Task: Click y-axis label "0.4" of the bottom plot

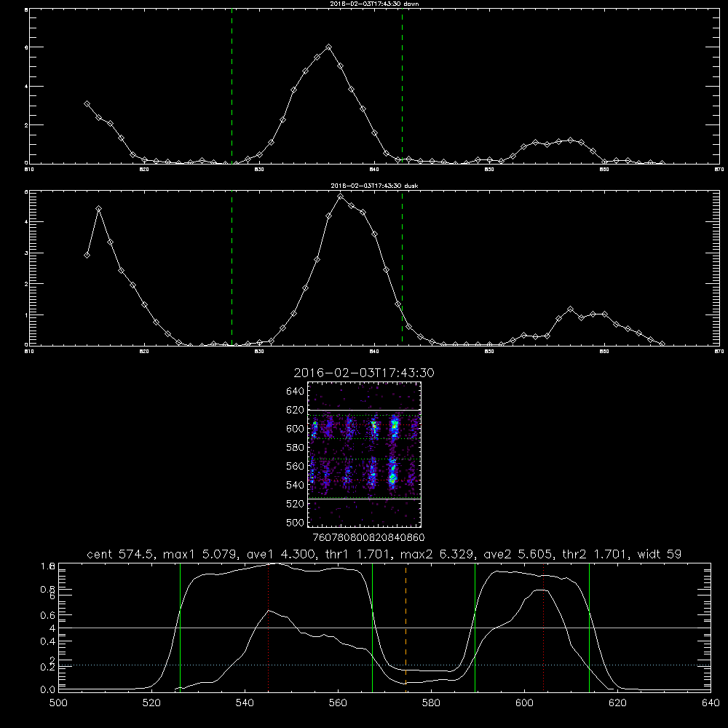Action: point(48,641)
